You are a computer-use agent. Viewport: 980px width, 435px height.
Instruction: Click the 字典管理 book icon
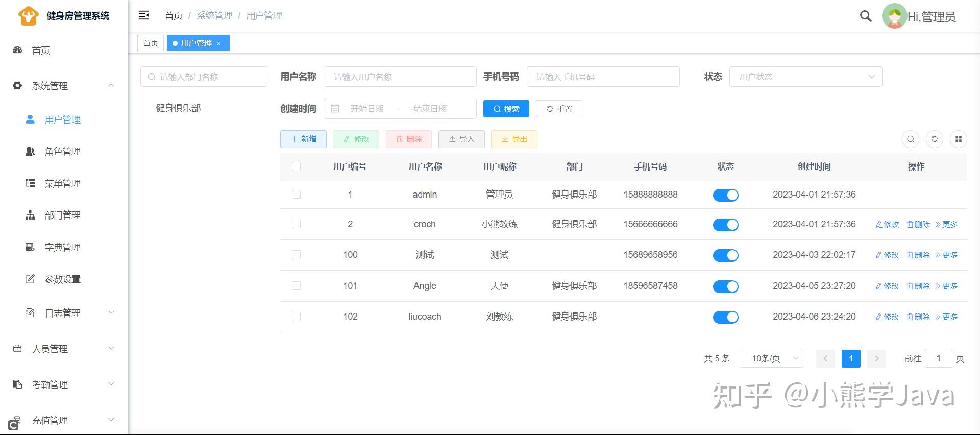pos(30,247)
